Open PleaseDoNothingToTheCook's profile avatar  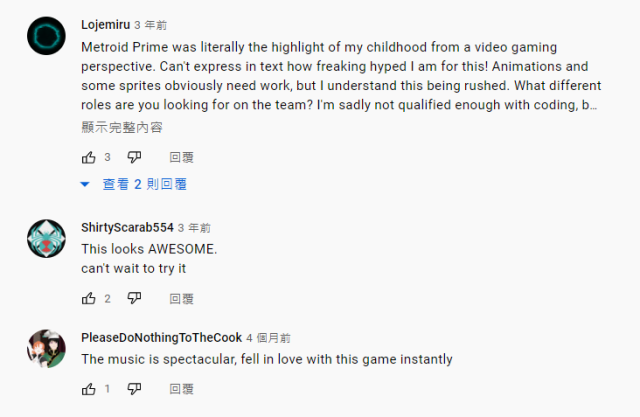tap(47, 349)
